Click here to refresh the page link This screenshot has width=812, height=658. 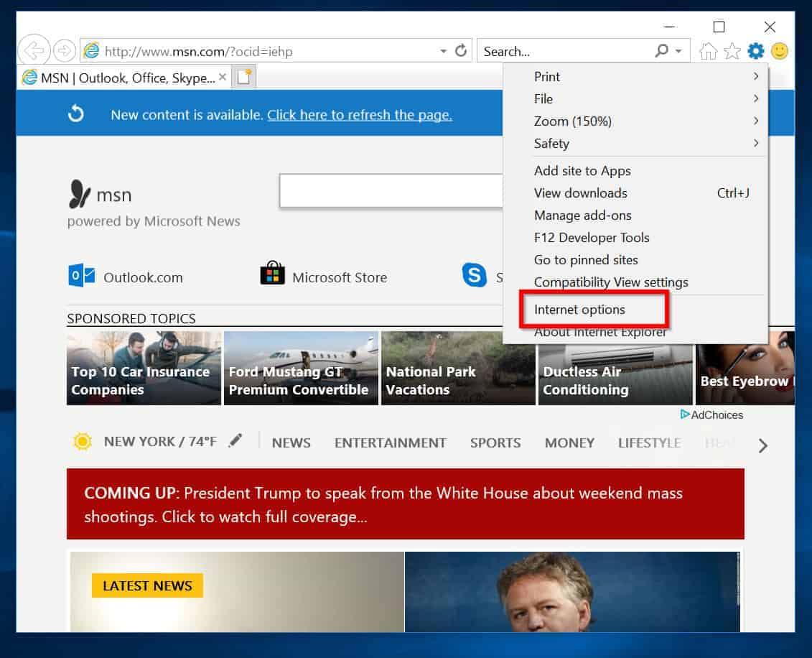tap(359, 115)
